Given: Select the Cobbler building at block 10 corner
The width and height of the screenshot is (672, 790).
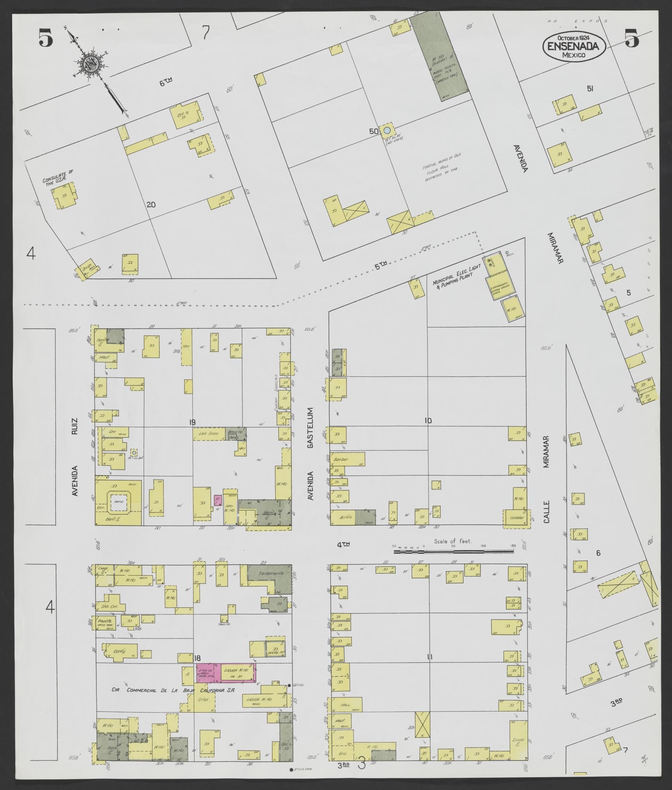Looking at the screenshot, I should point(516,518).
